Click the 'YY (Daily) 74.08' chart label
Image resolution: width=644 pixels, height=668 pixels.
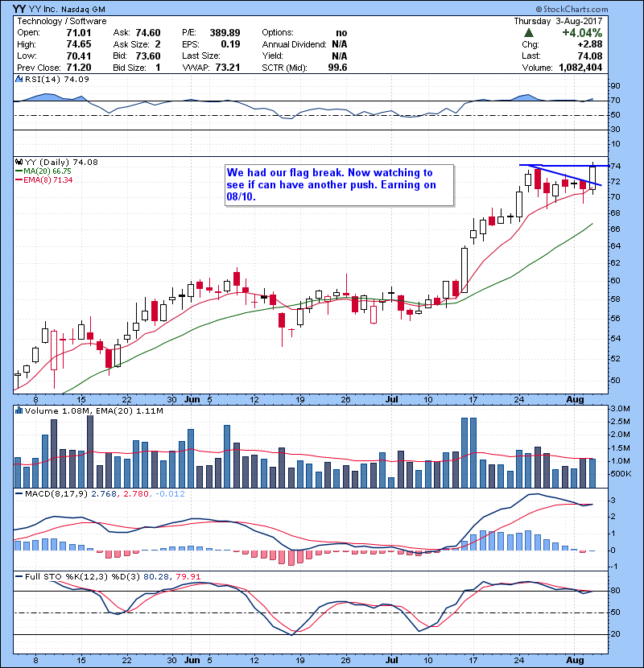coord(61,162)
